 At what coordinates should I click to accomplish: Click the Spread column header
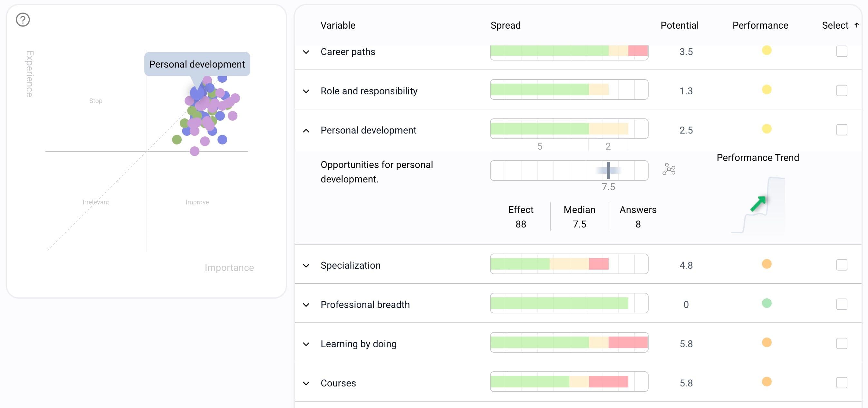click(x=506, y=25)
